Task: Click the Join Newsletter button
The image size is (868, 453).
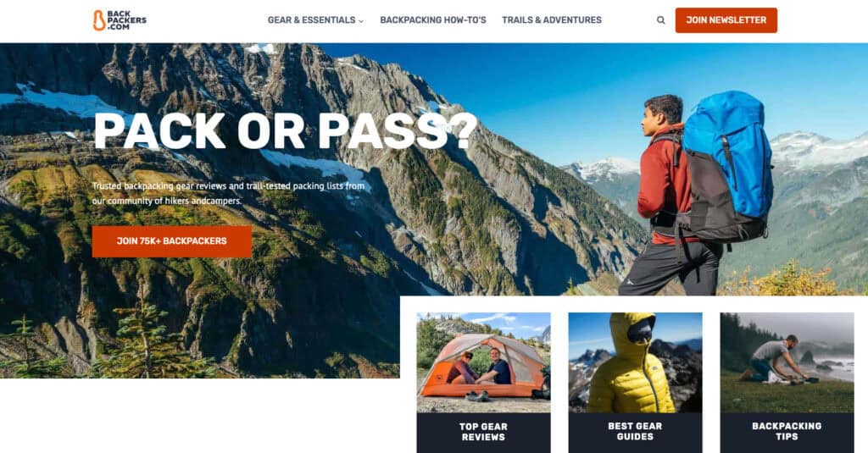Action: click(x=726, y=20)
